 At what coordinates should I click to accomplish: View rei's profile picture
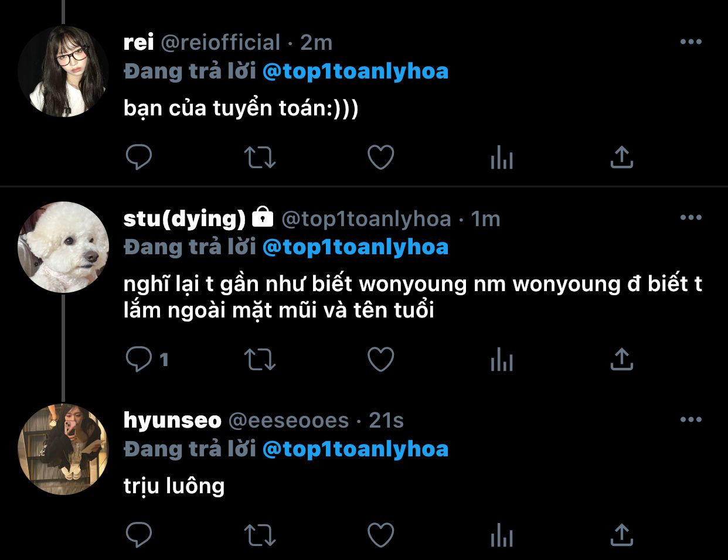pyautogui.click(x=63, y=71)
